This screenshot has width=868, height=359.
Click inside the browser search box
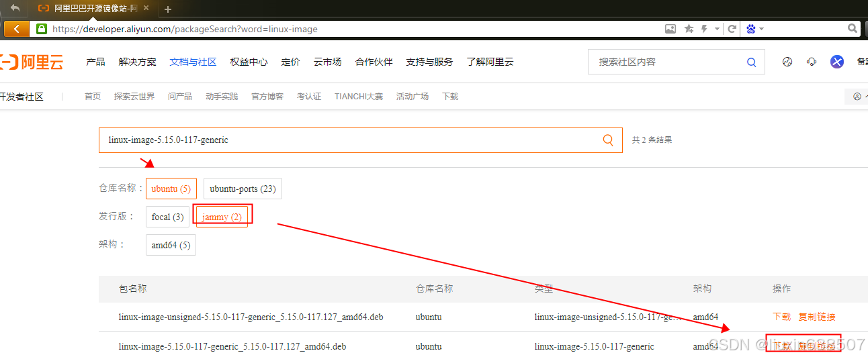point(805,29)
